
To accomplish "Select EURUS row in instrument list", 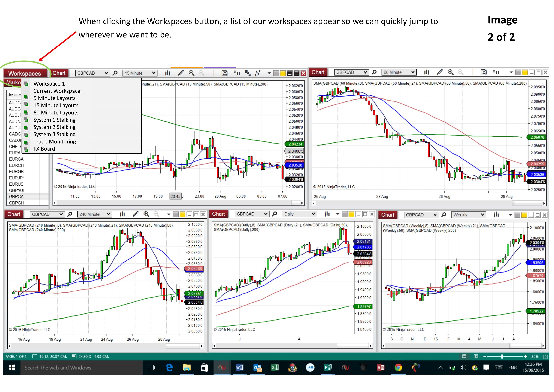I will [x=16, y=184].
